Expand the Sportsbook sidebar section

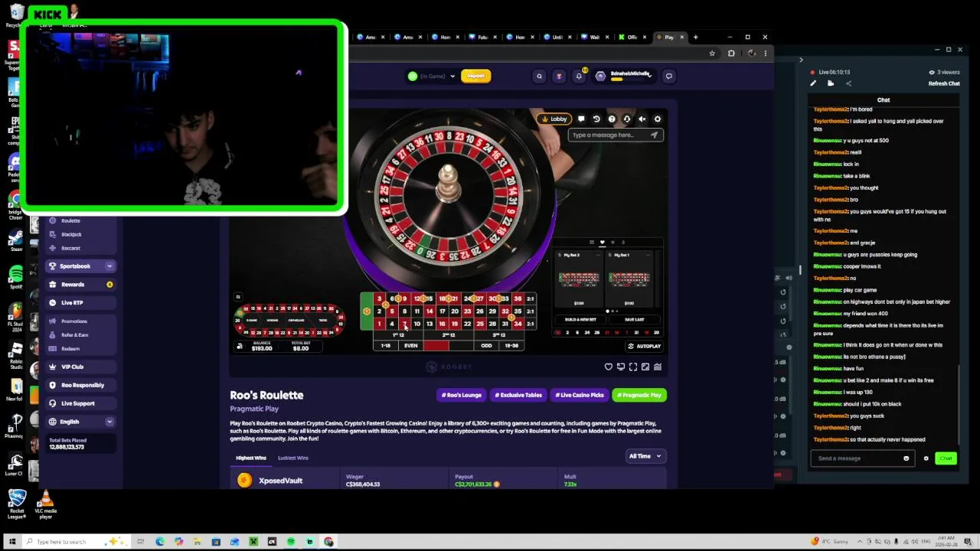point(109,266)
